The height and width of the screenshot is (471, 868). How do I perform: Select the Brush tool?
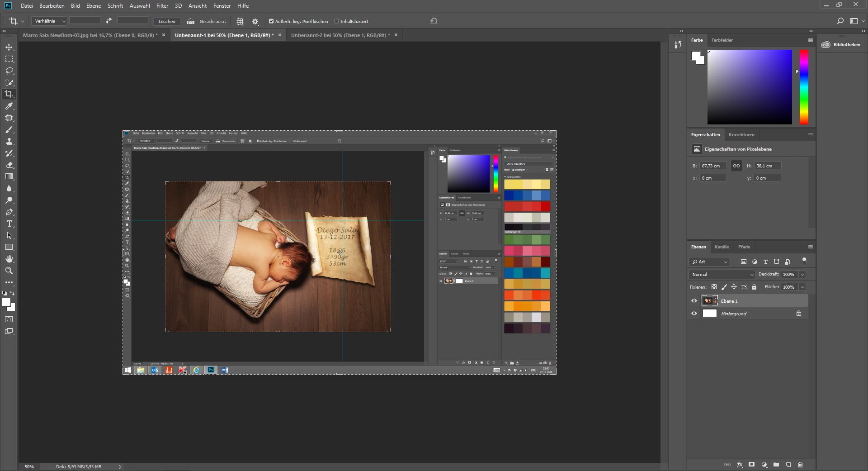(x=9, y=130)
